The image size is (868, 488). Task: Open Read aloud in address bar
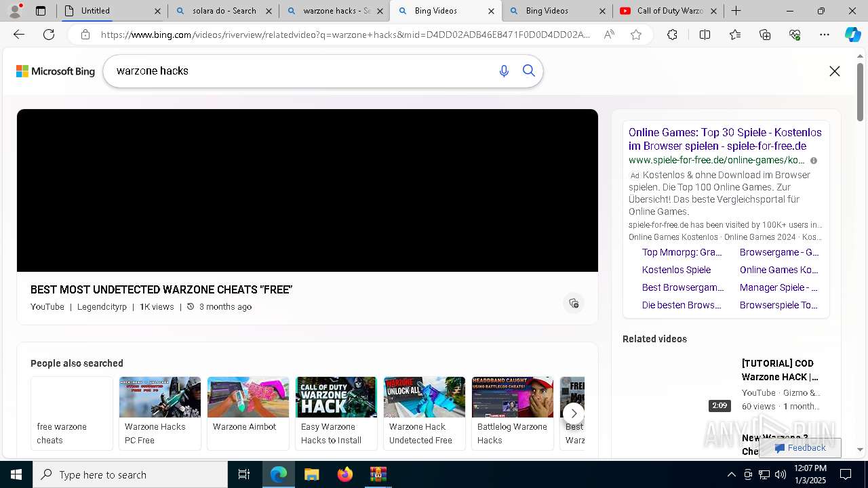point(609,35)
